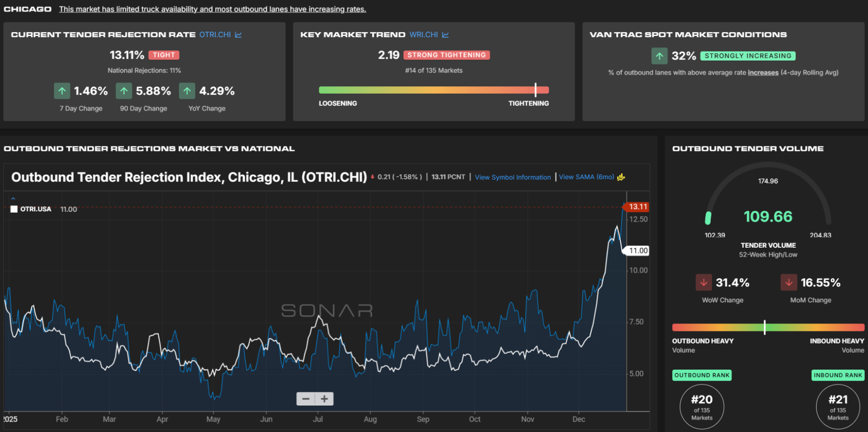Open the OTRI.CHI ticker link

215,35
